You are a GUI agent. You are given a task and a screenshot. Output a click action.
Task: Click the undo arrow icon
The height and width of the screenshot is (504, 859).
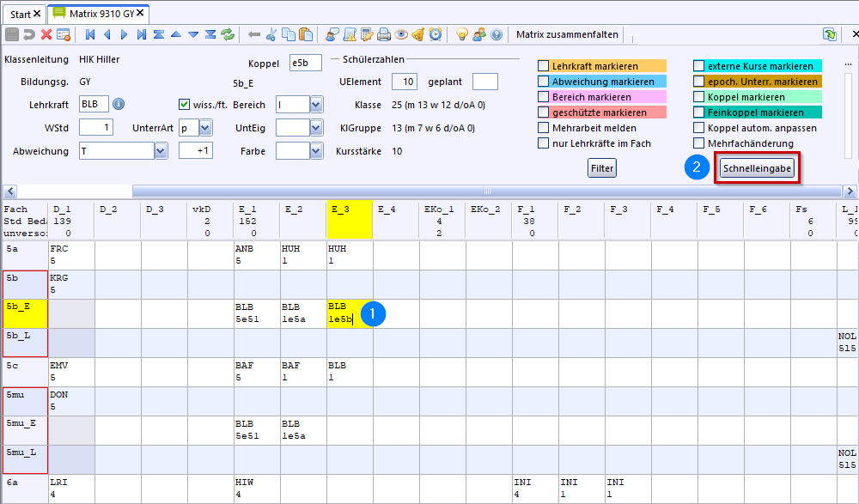pyautogui.click(x=29, y=34)
